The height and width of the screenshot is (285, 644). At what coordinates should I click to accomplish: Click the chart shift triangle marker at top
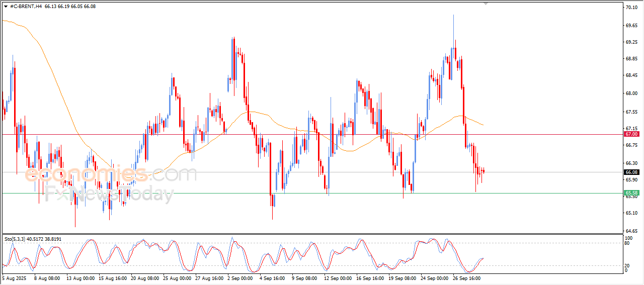coord(486,4)
